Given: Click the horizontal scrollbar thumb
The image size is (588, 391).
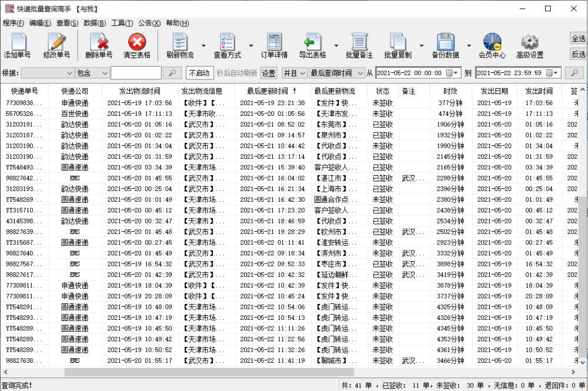Looking at the screenshot, I should (x=209, y=372).
